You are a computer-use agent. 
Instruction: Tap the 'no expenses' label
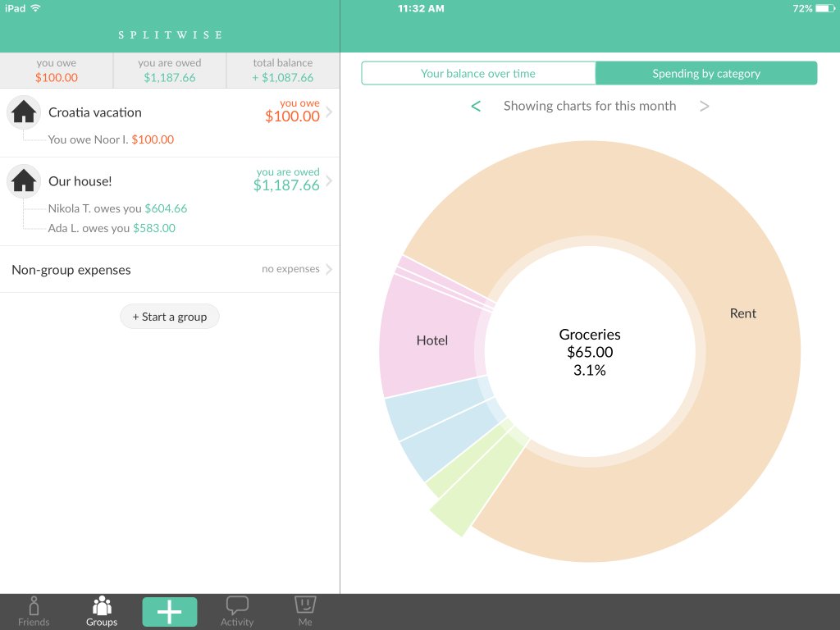[290, 269]
